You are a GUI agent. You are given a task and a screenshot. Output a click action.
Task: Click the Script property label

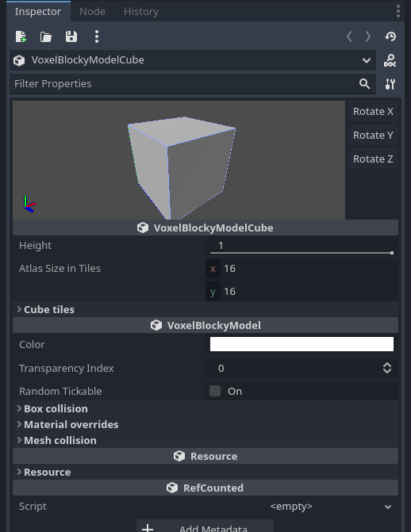[x=33, y=506]
